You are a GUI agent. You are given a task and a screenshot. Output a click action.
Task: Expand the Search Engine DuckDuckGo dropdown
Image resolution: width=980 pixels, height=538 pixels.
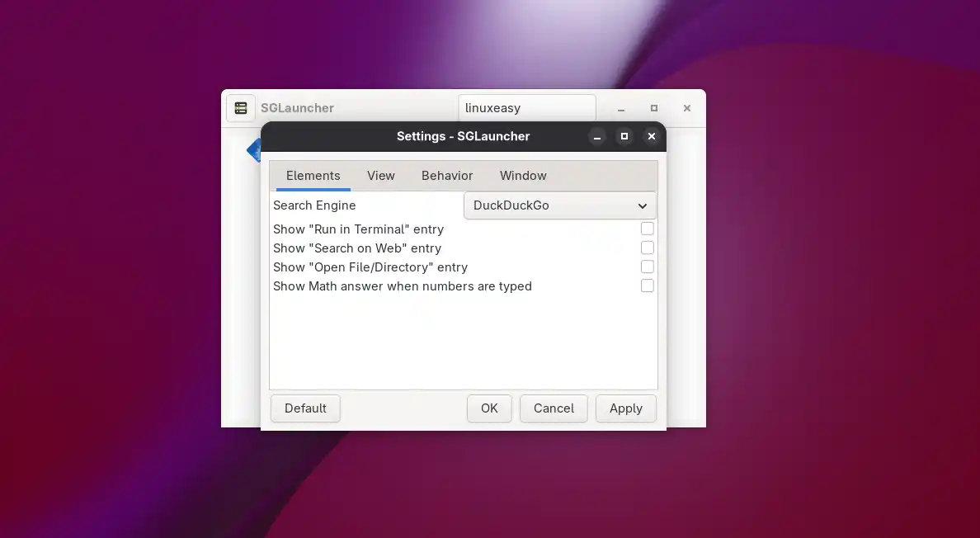coord(560,205)
